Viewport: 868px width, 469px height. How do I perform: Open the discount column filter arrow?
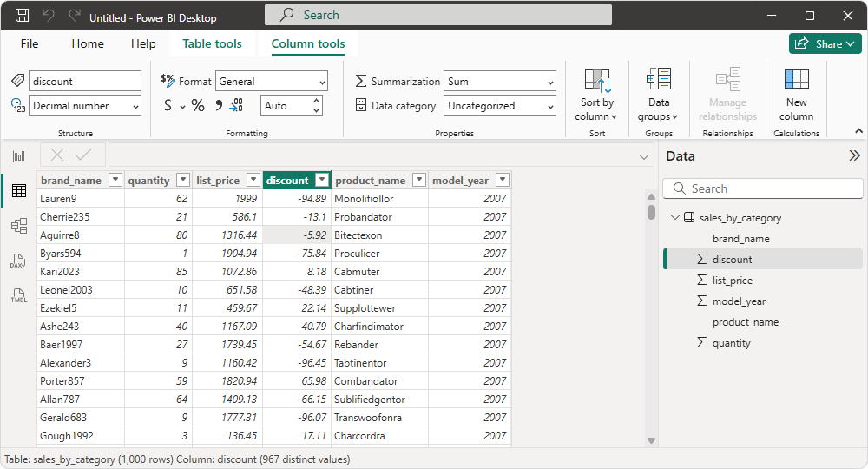pos(322,181)
